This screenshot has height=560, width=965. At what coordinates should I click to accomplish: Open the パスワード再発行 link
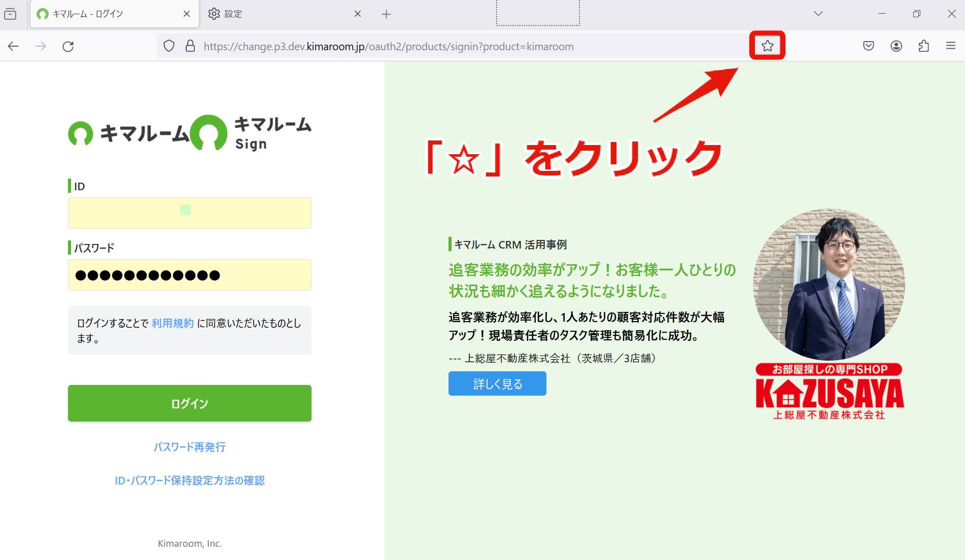[190, 447]
